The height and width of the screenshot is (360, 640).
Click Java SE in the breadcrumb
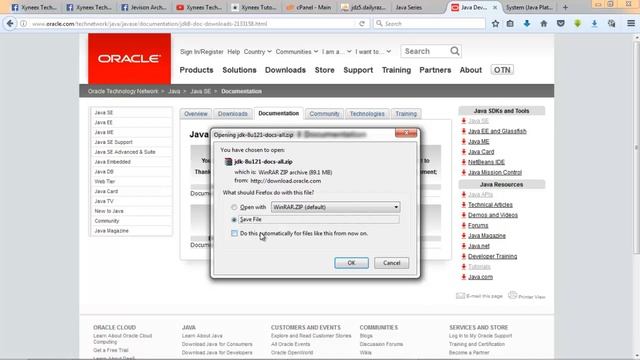(200, 91)
